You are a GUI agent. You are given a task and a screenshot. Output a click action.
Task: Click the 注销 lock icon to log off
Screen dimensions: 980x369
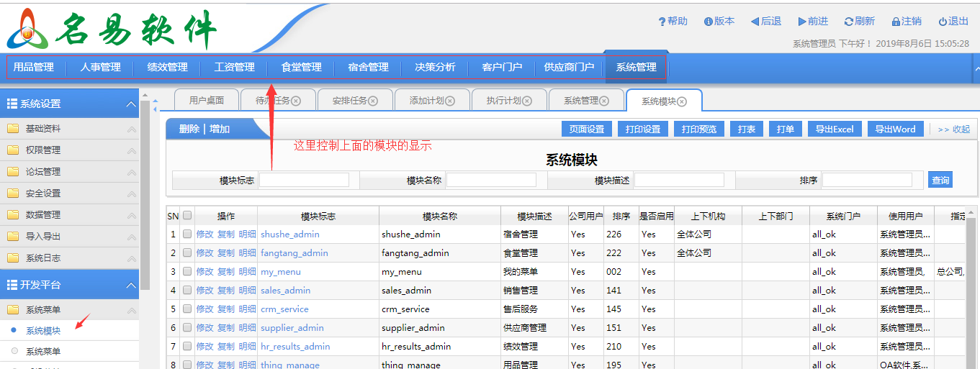pyautogui.click(x=896, y=22)
